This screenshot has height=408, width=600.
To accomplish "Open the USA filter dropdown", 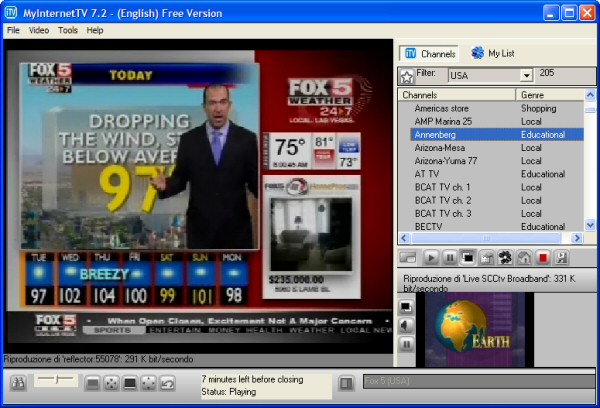I will (x=527, y=75).
